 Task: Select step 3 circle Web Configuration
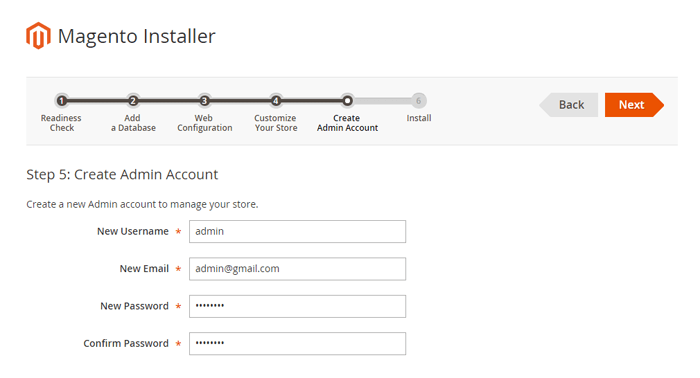[x=204, y=101]
